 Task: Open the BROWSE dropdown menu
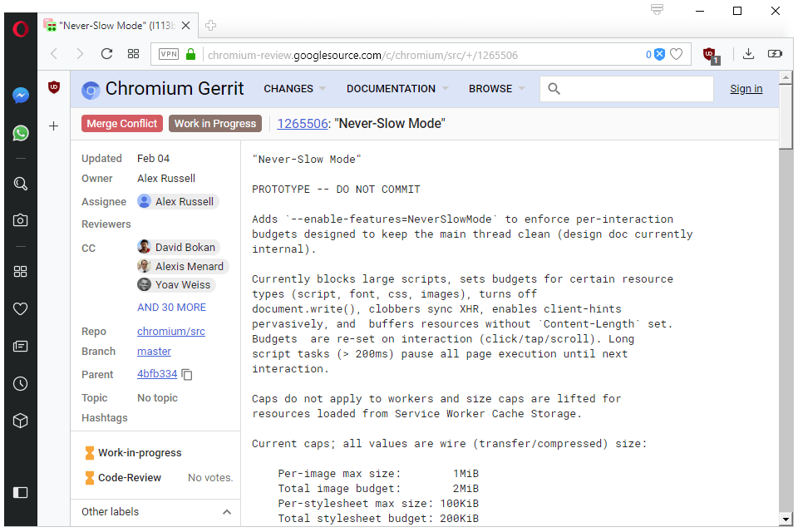coord(497,89)
